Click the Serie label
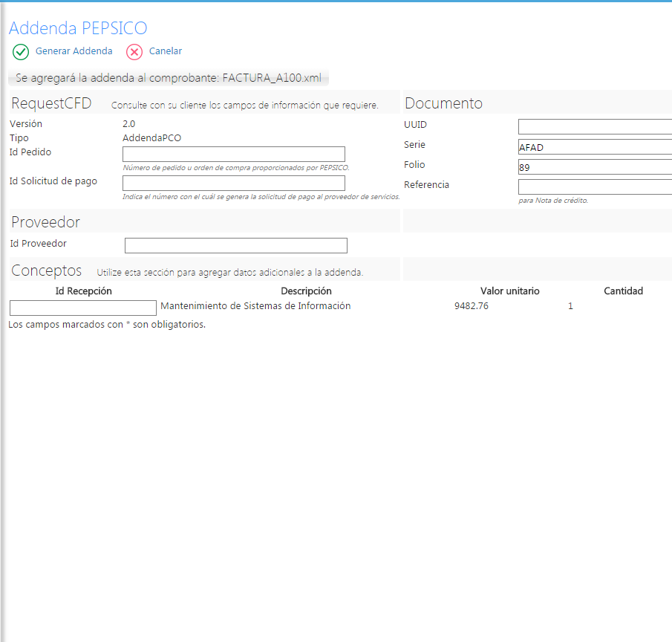The height and width of the screenshot is (642, 672). (x=414, y=145)
